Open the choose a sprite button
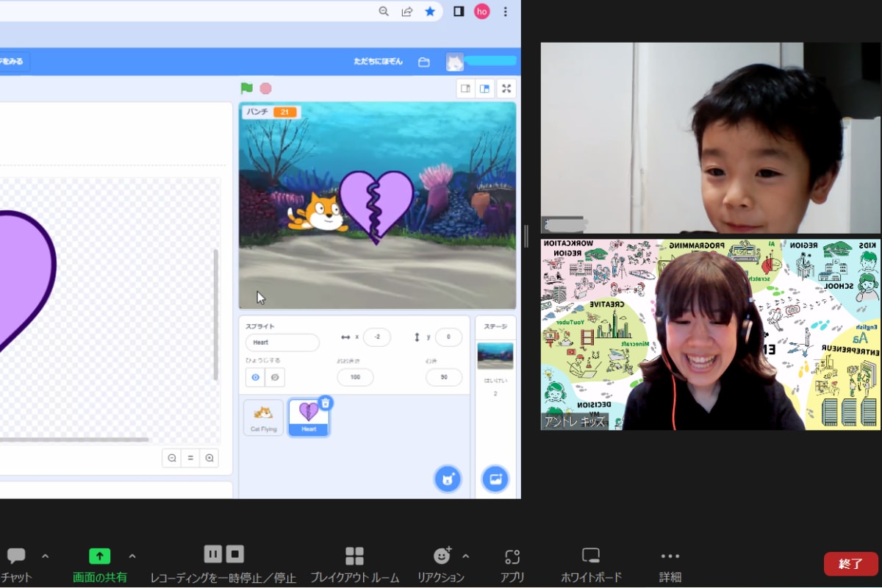Viewport: 882px width, 588px height. click(x=448, y=479)
